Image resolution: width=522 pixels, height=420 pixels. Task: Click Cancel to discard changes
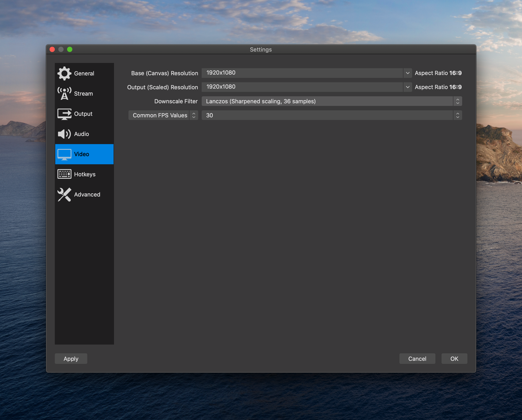[x=417, y=358]
